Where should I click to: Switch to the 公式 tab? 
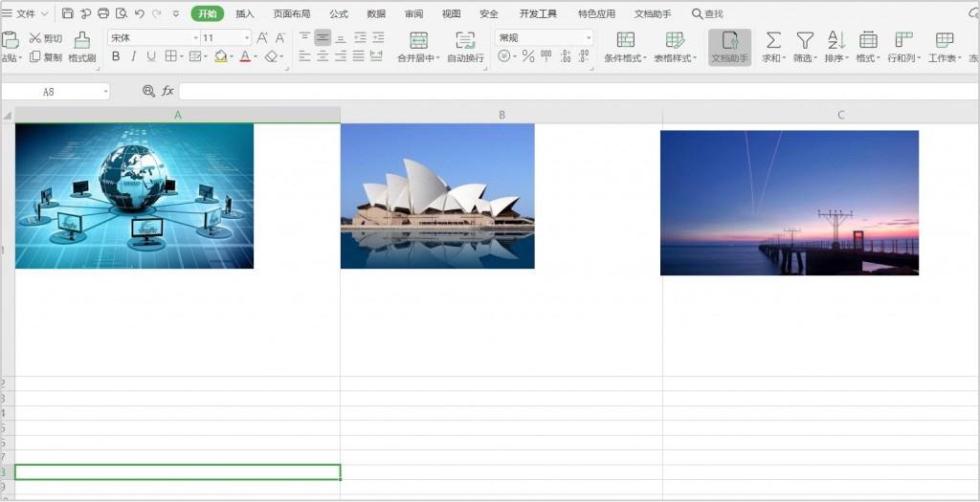(339, 13)
